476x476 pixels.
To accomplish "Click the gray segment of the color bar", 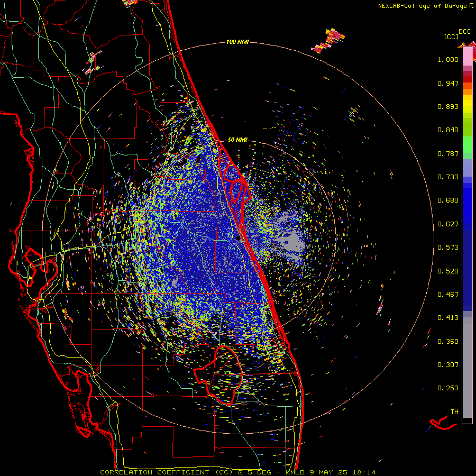I will tap(467, 368).
